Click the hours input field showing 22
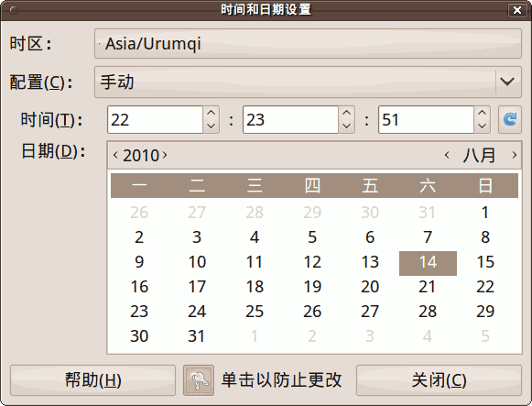The height and width of the screenshot is (406, 532). (155, 119)
